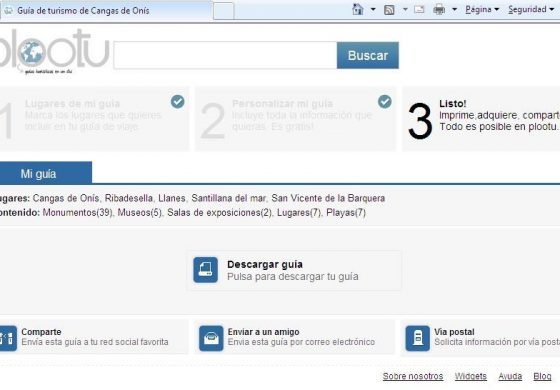
Task: Select the Guía de turismo de Cangas de Onís tab
Action: tap(106, 11)
